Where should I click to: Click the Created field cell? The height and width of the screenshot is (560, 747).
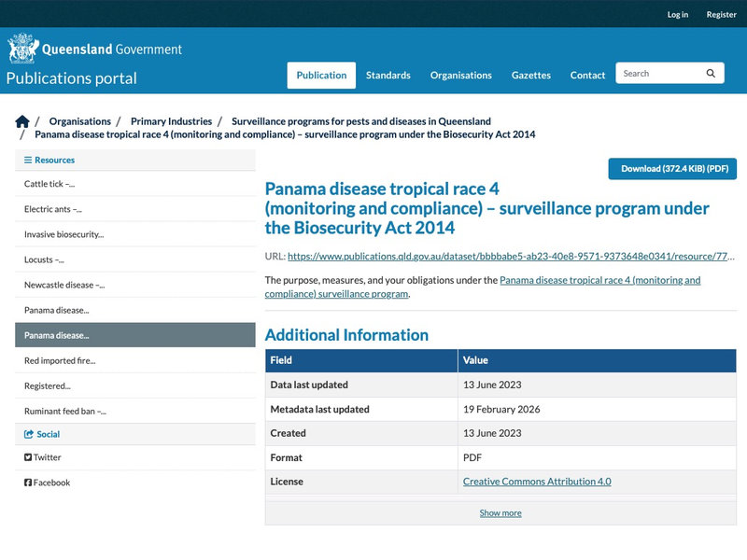(x=361, y=433)
